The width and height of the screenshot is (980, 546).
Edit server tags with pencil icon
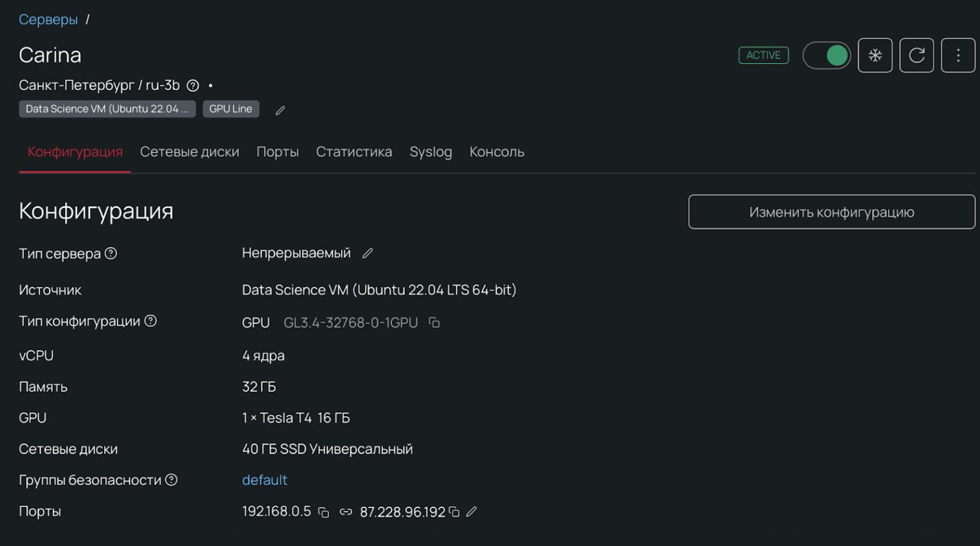coord(280,110)
